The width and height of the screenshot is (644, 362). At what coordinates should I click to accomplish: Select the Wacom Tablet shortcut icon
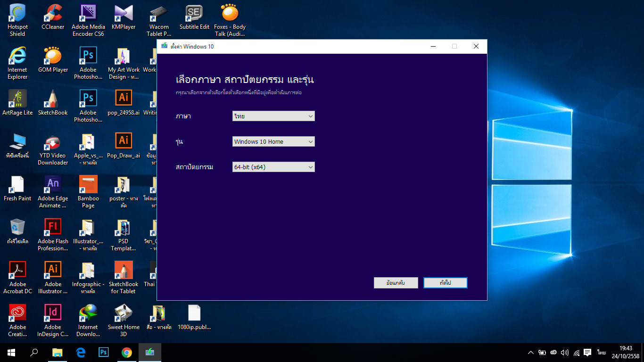tap(159, 20)
